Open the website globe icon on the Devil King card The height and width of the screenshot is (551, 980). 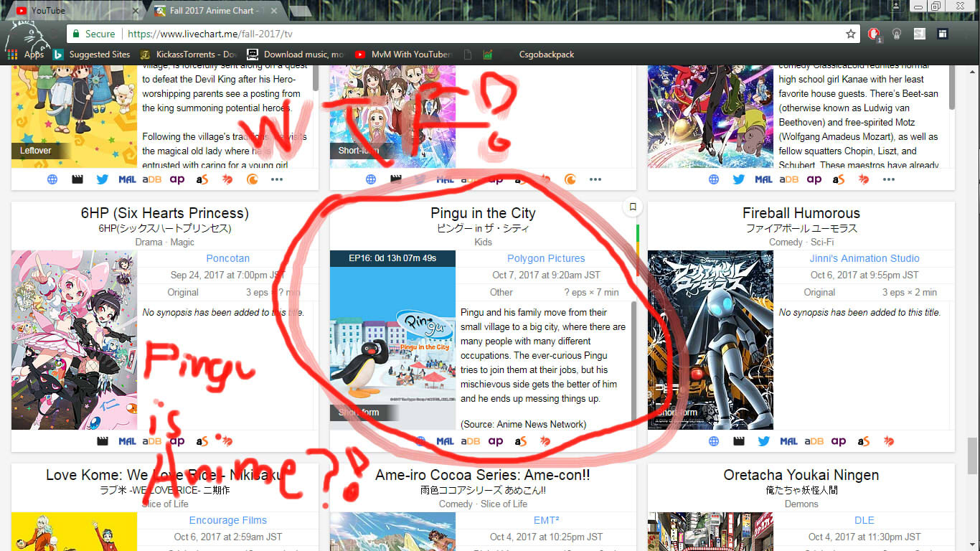(52, 179)
